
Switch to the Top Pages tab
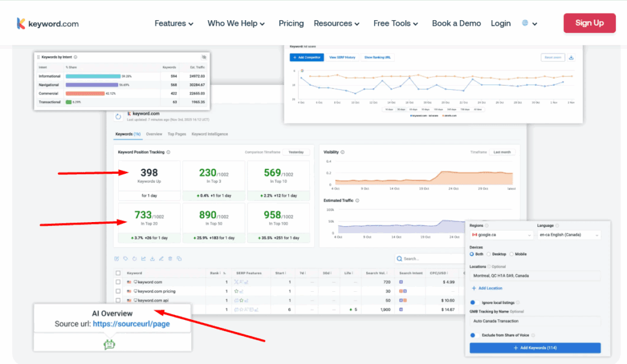pos(176,133)
